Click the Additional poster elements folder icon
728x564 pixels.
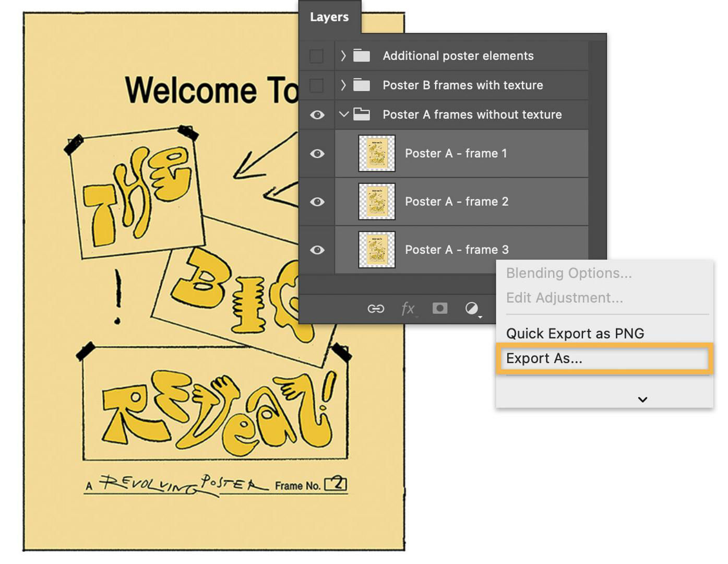[x=361, y=55]
